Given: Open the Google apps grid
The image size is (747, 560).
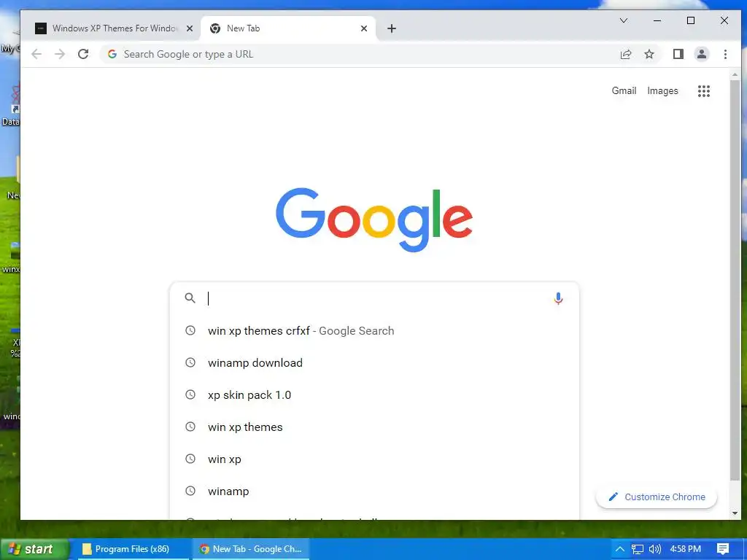Looking at the screenshot, I should point(704,91).
